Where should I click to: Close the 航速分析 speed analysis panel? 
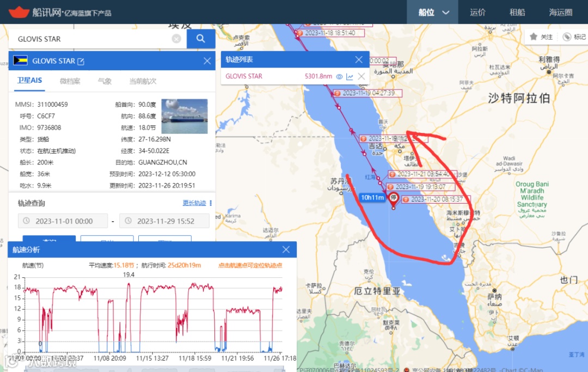(x=286, y=249)
